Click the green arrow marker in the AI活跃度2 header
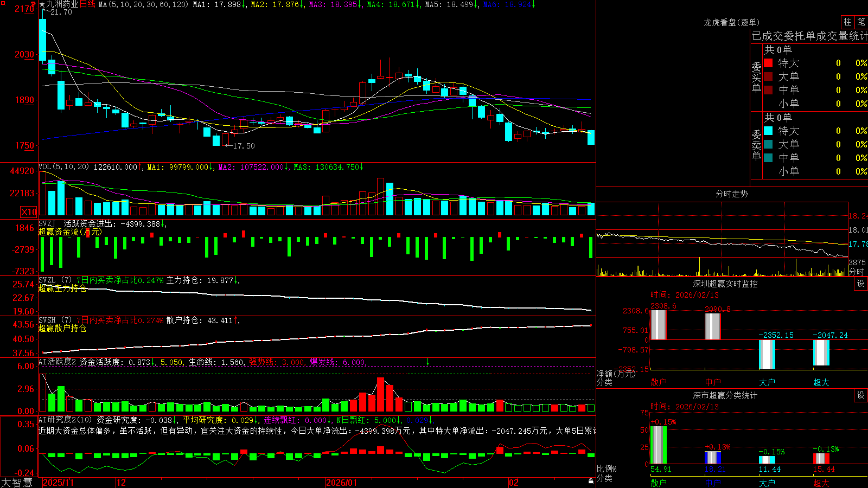868x488 pixels. (x=427, y=362)
